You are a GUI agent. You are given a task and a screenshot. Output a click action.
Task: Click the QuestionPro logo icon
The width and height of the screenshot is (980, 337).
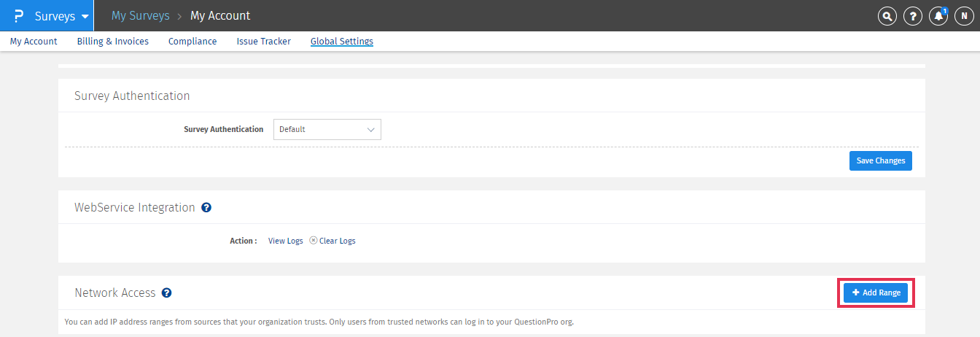click(18, 16)
